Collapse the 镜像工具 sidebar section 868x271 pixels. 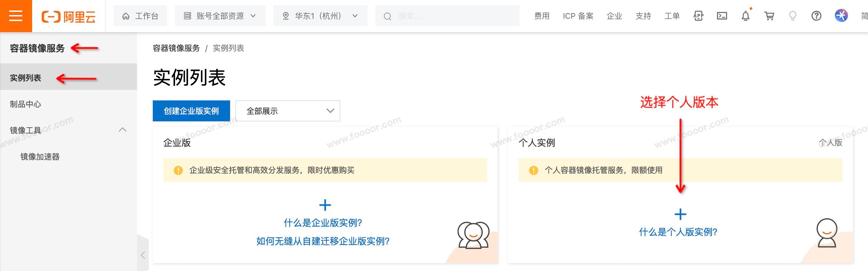click(x=123, y=130)
